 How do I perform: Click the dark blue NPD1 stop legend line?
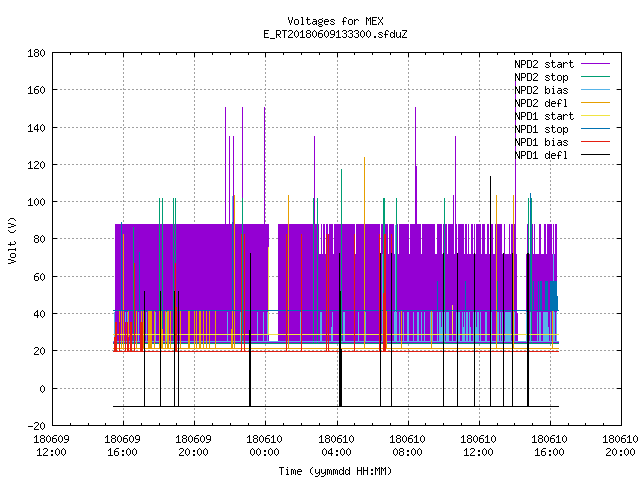pos(596,129)
